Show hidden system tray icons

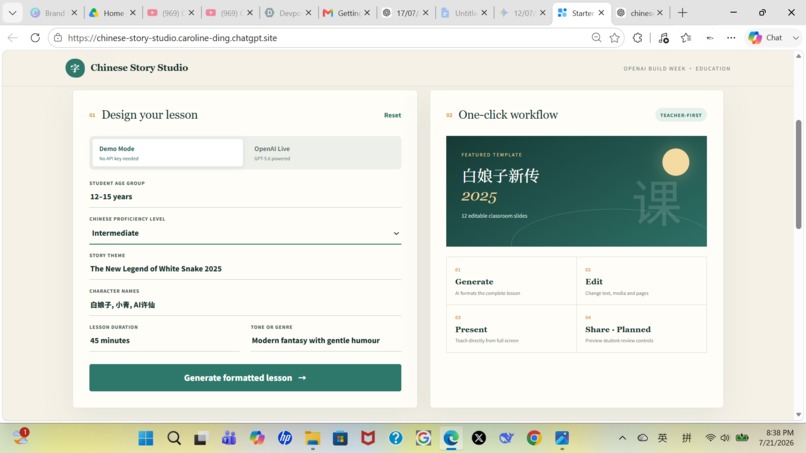coord(622,438)
